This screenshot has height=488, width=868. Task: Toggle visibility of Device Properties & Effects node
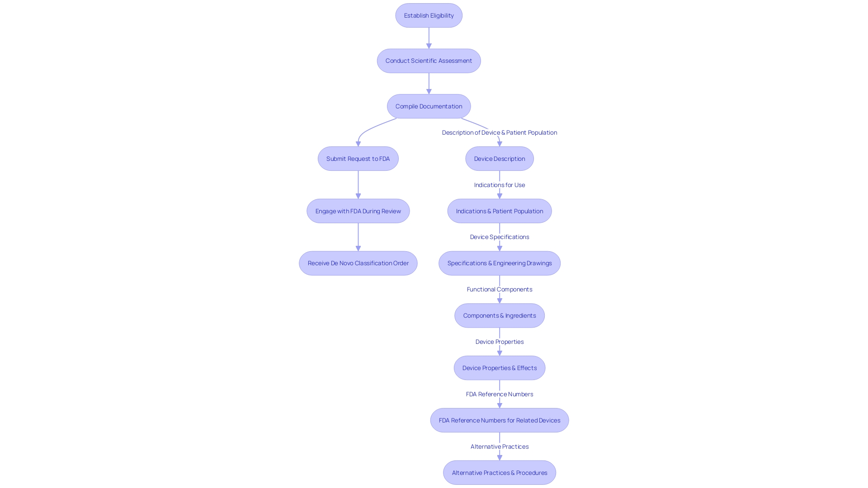pos(500,368)
